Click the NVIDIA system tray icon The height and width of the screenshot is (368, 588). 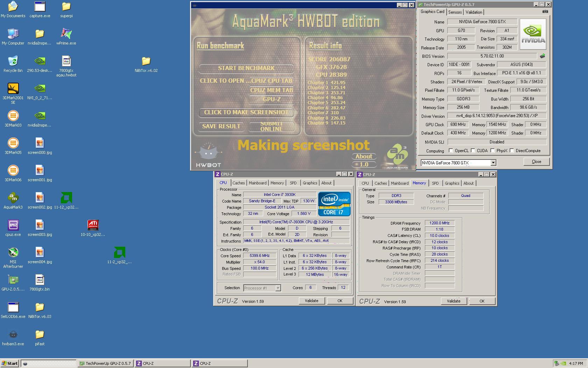563,363
